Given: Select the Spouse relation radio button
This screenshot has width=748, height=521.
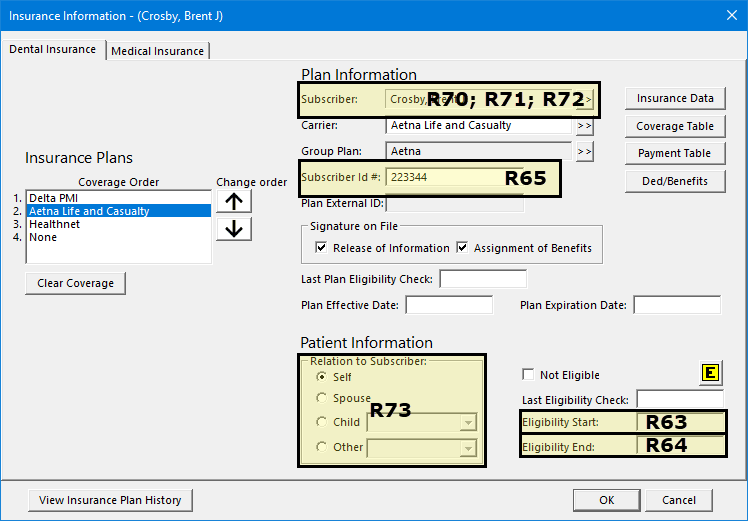Looking at the screenshot, I should [x=321, y=398].
